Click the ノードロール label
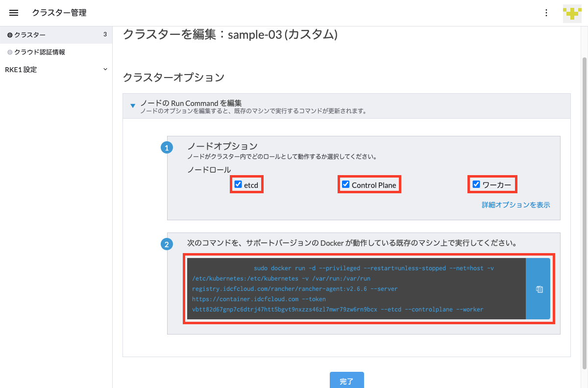 tap(209, 170)
